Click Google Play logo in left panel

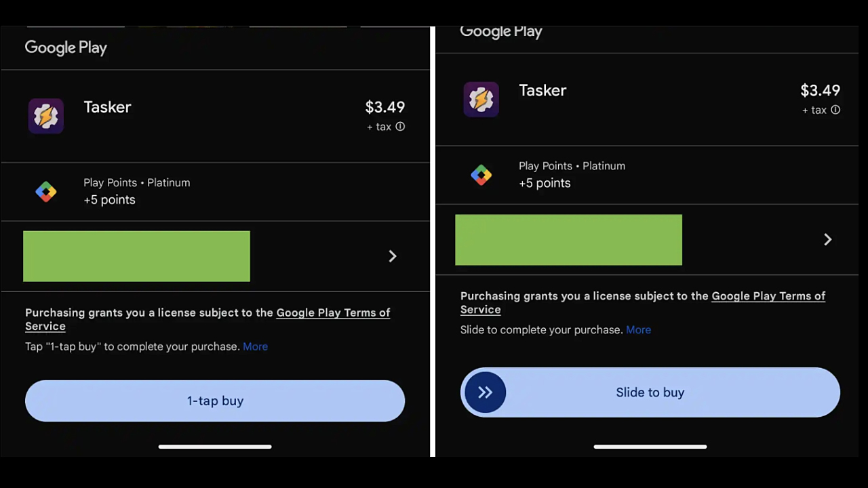pos(66,47)
